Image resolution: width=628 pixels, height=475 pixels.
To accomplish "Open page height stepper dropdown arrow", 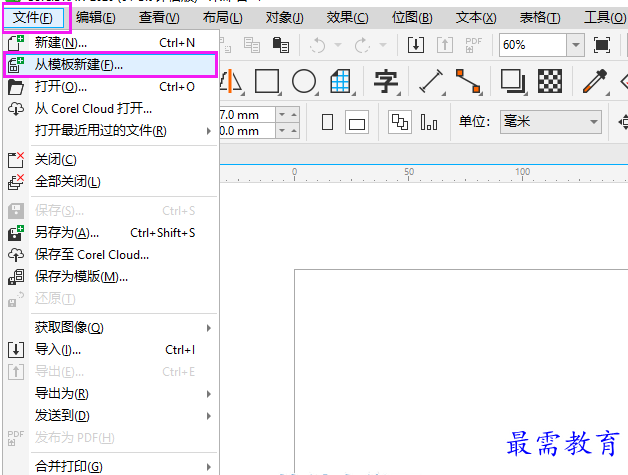I will [x=282, y=131].
